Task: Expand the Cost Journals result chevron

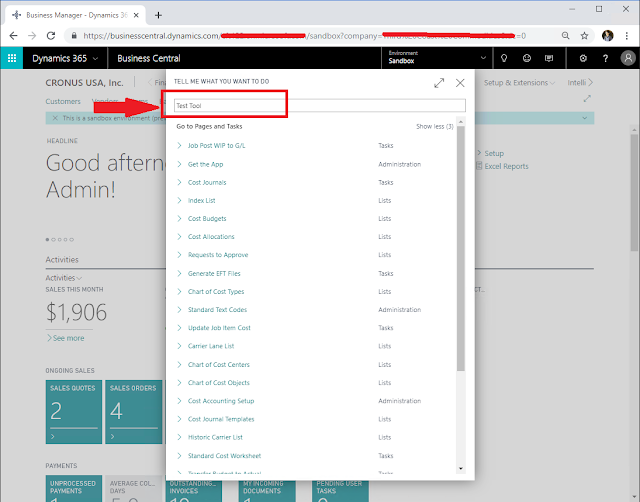Action: (x=179, y=182)
